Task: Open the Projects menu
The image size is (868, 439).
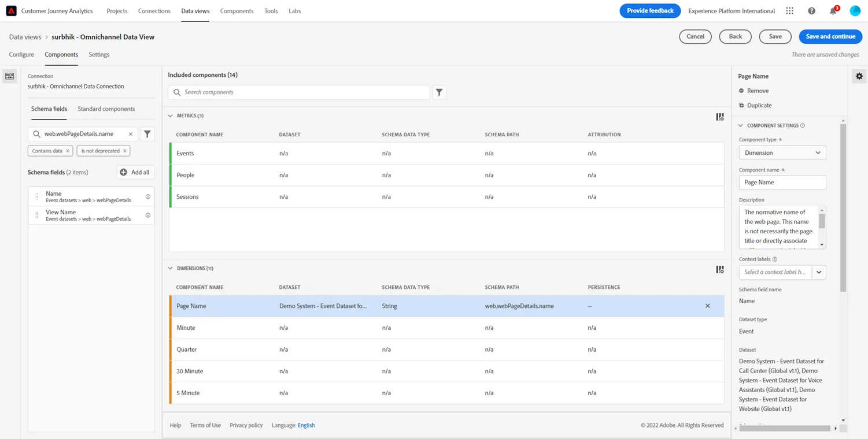Action: [x=117, y=11]
